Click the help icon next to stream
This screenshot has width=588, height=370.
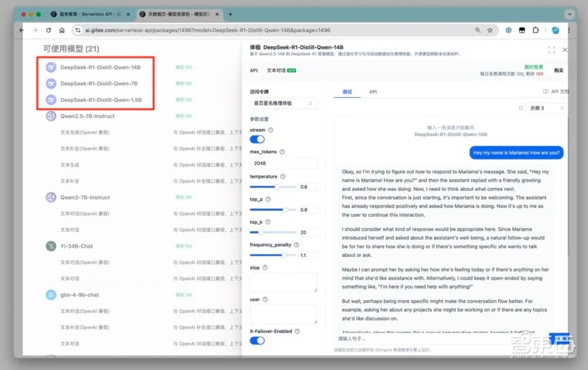pos(270,130)
